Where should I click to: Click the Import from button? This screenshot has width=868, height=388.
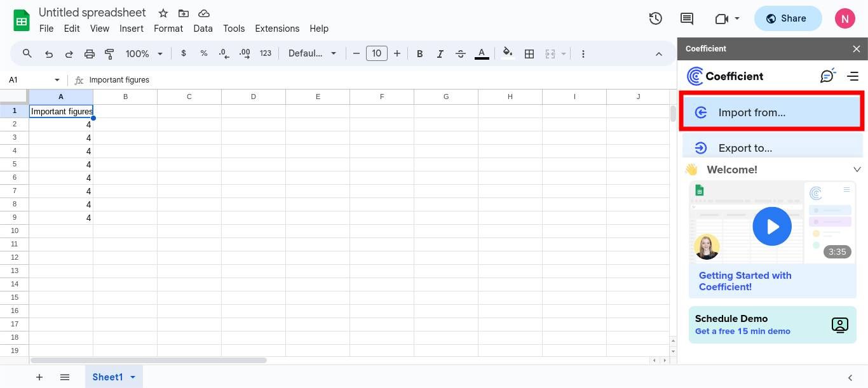[771, 112]
